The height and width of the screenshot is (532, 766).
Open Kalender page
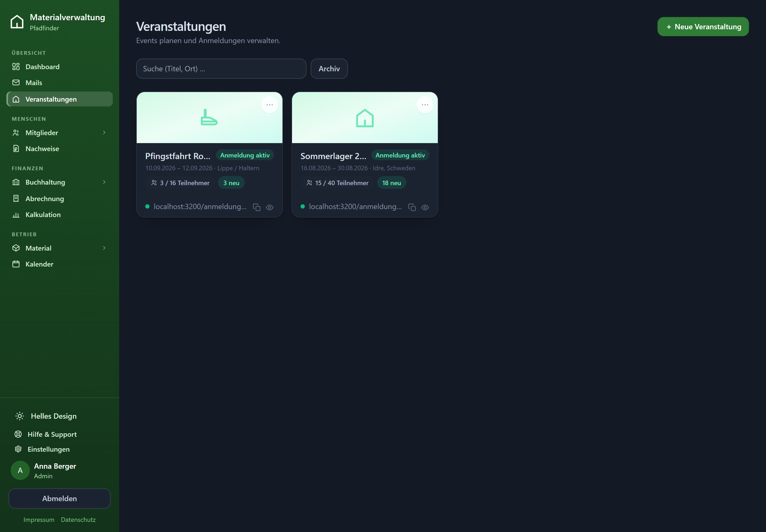point(59,264)
